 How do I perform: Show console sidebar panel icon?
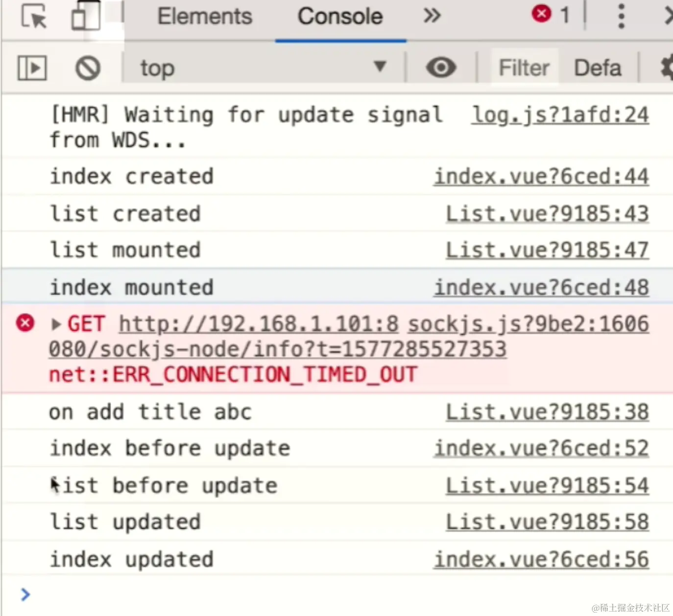click(32, 68)
